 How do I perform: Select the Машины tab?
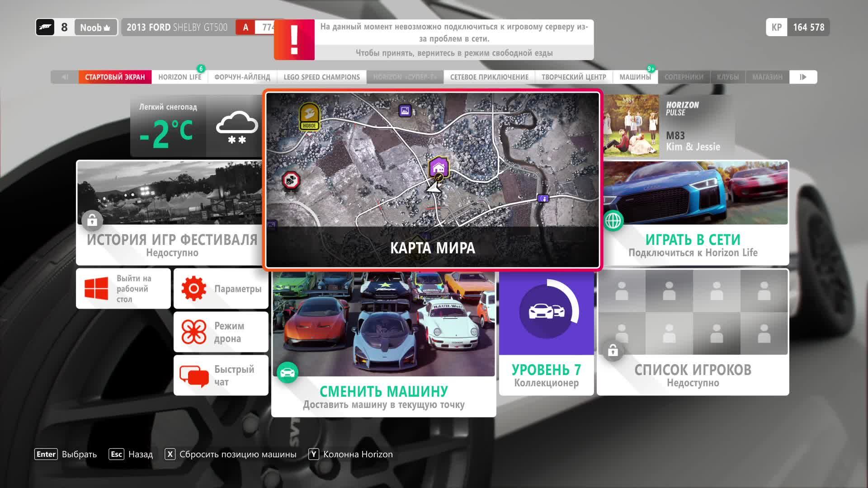(x=635, y=77)
